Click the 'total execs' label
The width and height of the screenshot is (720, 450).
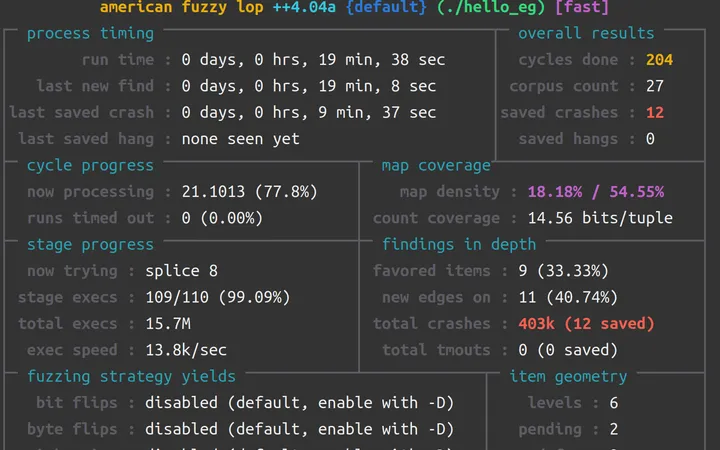pos(68,324)
